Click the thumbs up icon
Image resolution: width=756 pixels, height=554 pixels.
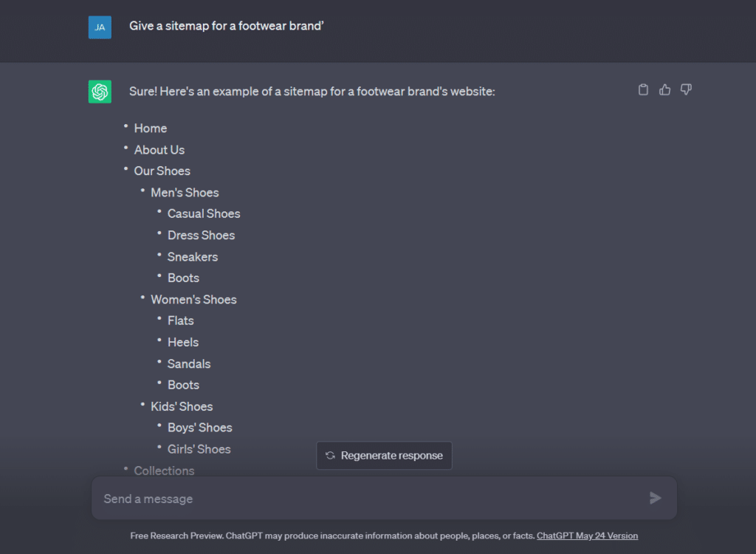pyautogui.click(x=664, y=90)
